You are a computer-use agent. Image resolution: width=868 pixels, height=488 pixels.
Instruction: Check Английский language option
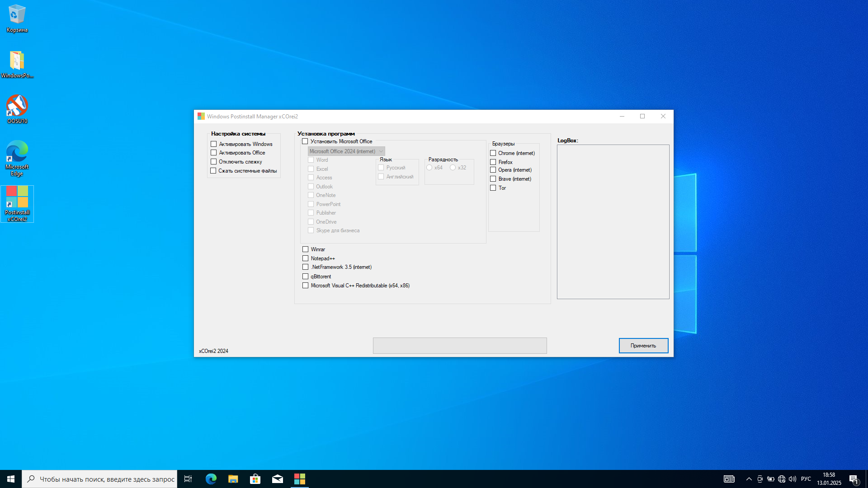pyautogui.click(x=381, y=177)
